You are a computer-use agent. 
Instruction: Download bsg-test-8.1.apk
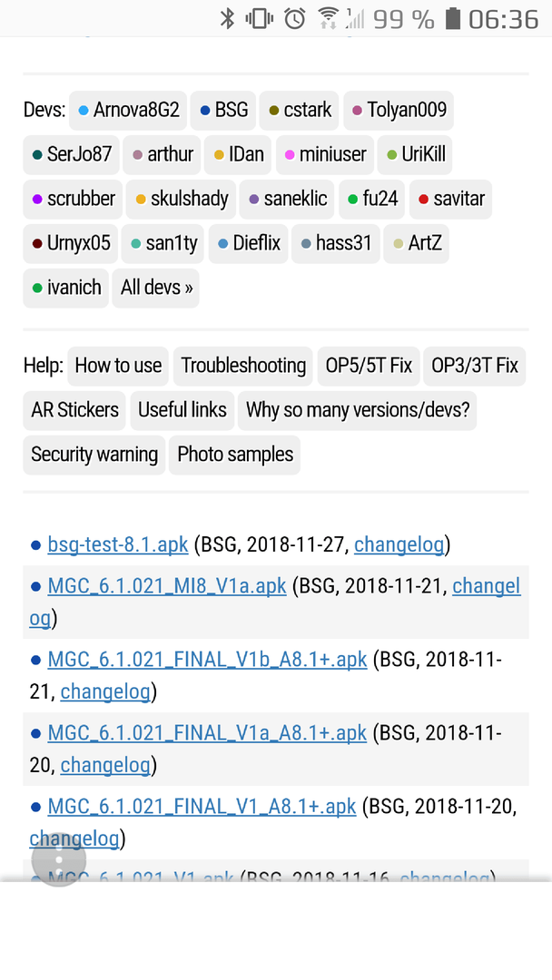[x=117, y=544]
